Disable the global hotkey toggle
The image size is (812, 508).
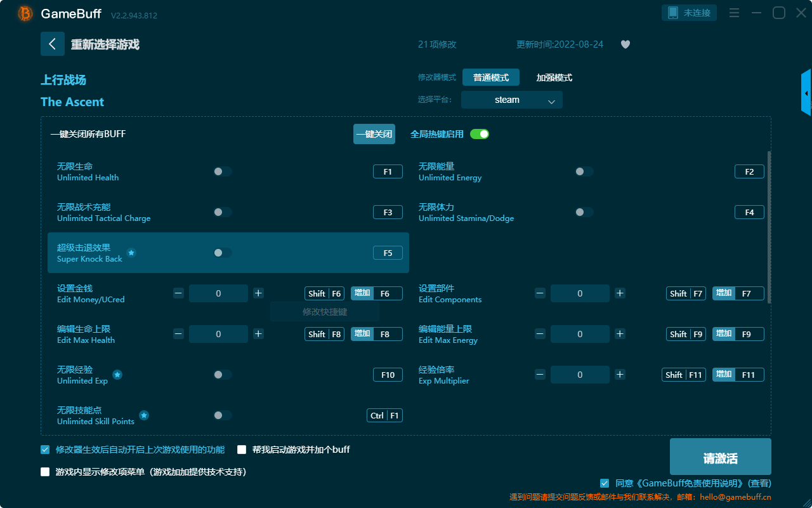pyautogui.click(x=480, y=134)
